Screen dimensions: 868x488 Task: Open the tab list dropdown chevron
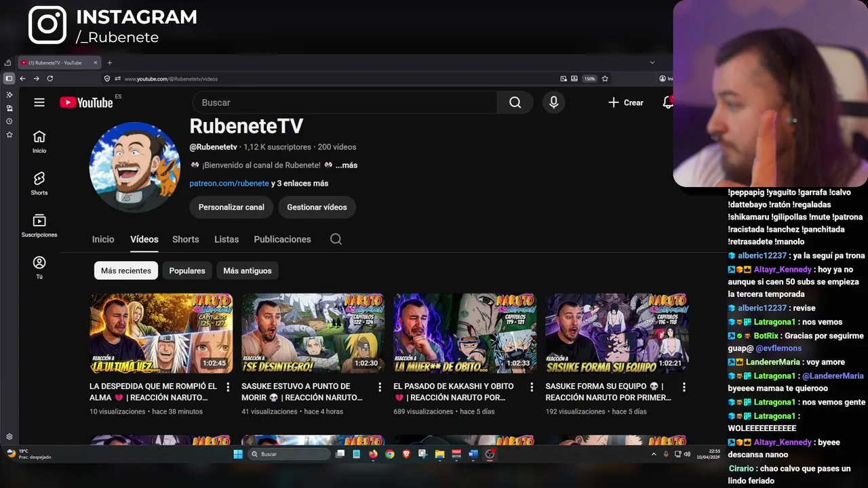(x=652, y=62)
